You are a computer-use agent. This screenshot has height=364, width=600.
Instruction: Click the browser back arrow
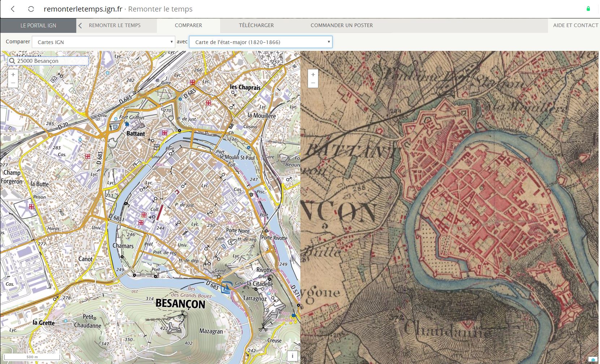tap(13, 9)
